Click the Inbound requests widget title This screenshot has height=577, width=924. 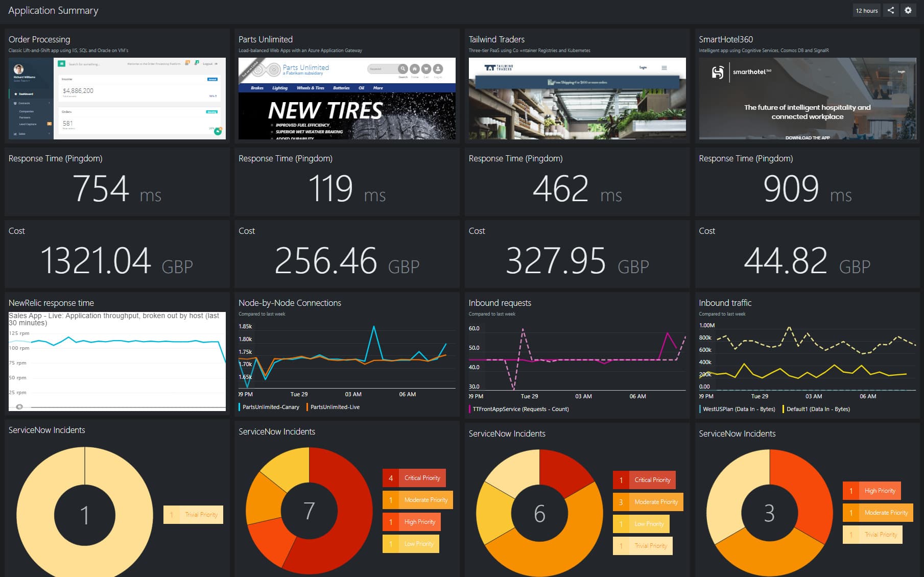[500, 303]
